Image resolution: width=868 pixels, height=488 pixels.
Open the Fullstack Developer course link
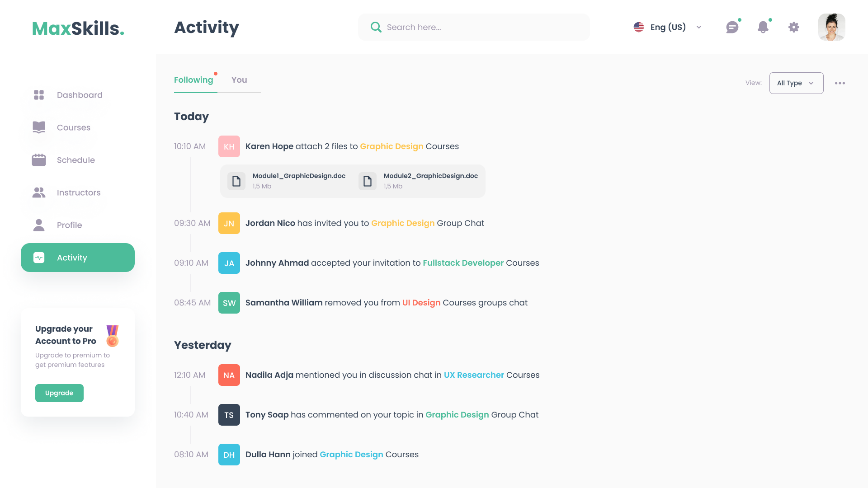tap(463, 263)
